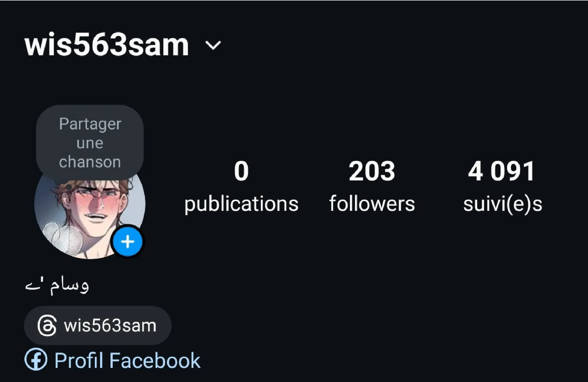588x382 pixels.
Task: Click the 203 followers number
Action: pyautogui.click(x=372, y=171)
